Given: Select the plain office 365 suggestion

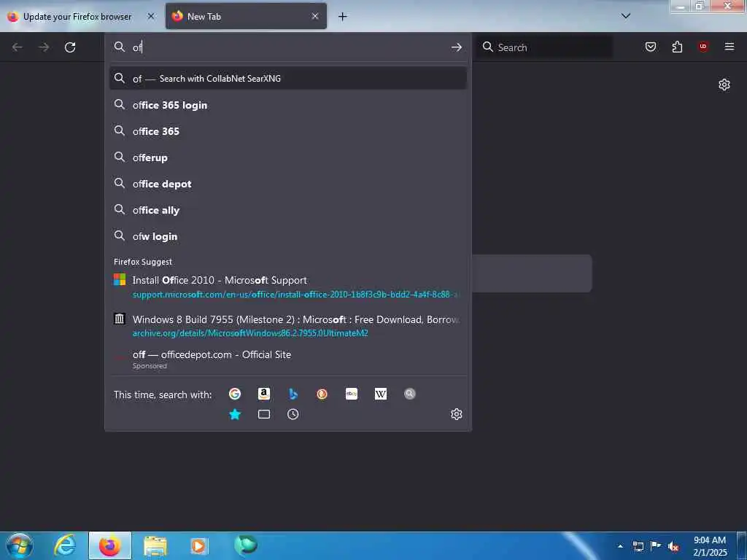Looking at the screenshot, I should (287, 131).
